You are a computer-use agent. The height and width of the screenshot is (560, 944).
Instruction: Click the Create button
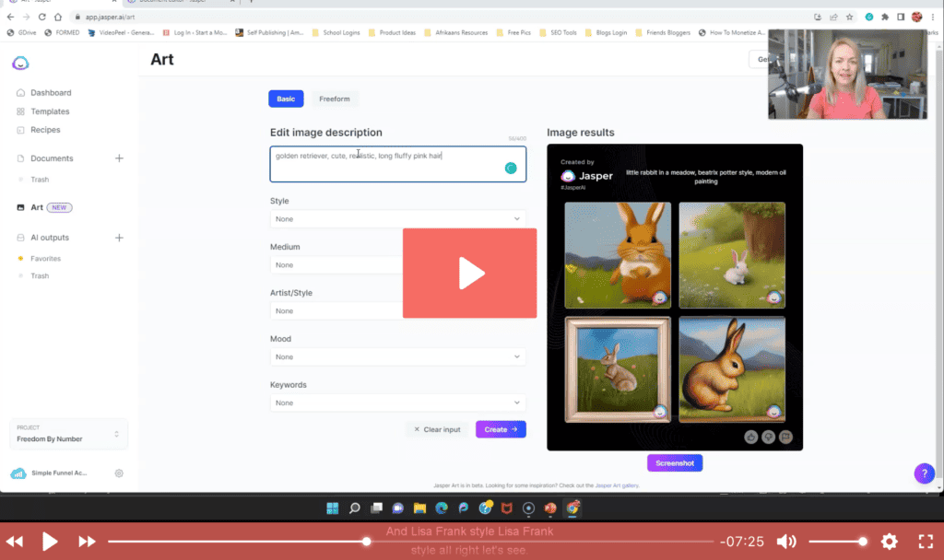tap(501, 429)
